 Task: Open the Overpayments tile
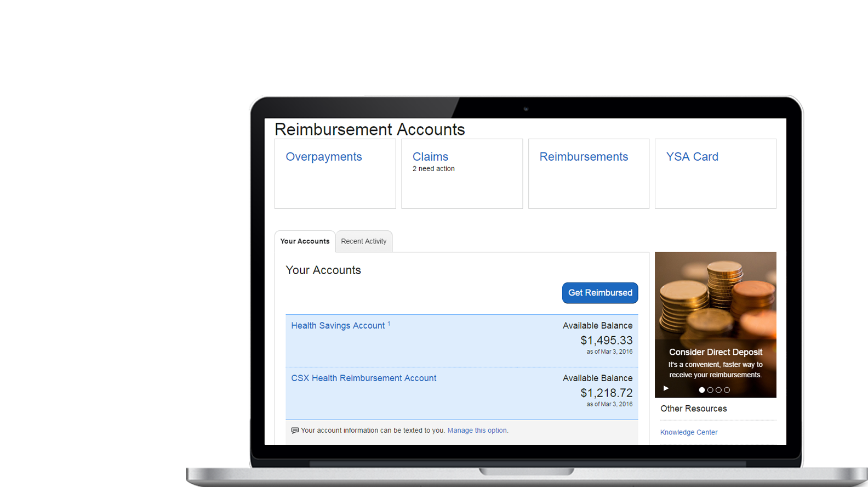(x=324, y=157)
